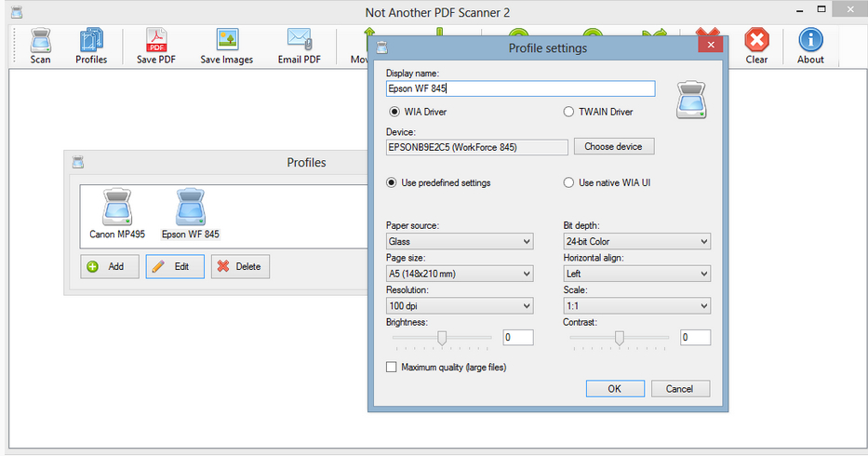The width and height of the screenshot is (868, 456).
Task: Click the Scan toolbar icon
Action: pyautogui.click(x=40, y=46)
